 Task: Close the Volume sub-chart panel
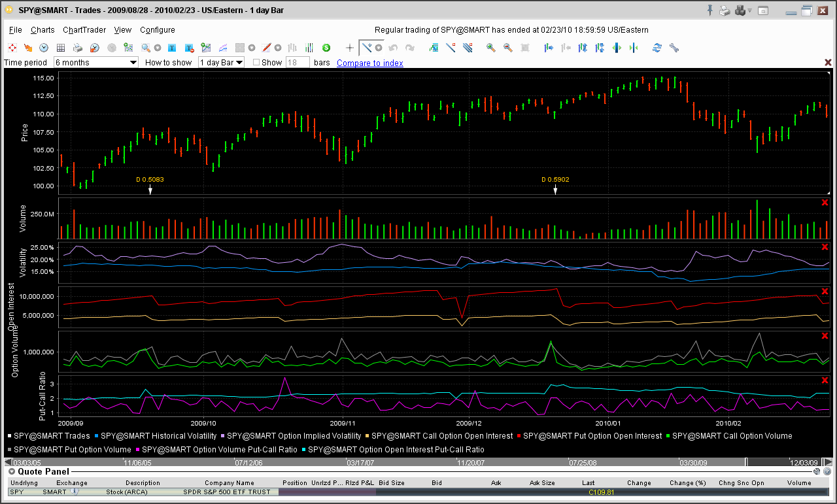(825, 203)
